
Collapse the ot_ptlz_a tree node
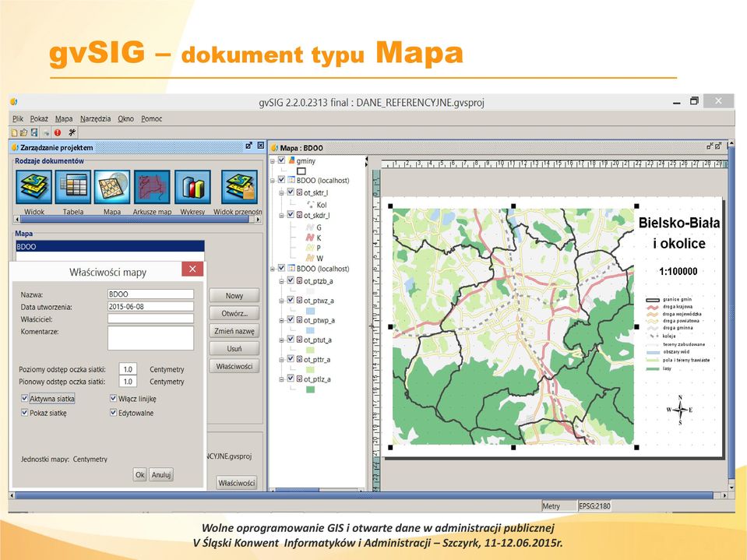(281, 379)
